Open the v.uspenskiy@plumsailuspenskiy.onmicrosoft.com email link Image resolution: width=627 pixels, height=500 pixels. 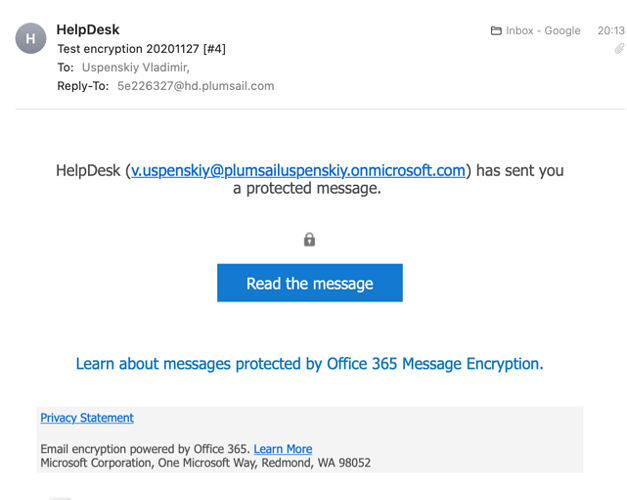[x=298, y=170]
